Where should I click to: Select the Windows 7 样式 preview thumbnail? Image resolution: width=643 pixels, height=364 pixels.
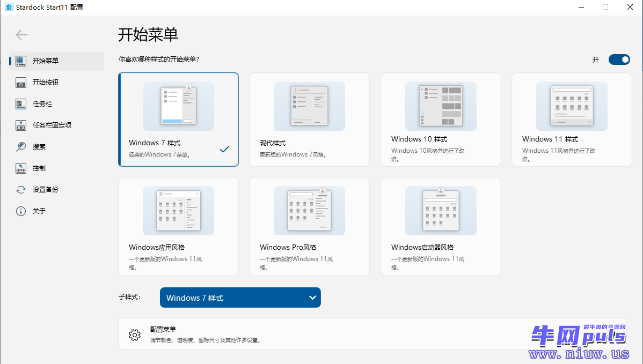178,106
